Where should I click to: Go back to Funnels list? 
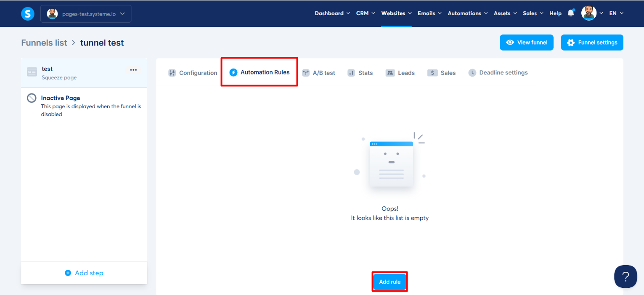pyautogui.click(x=44, y=43)
